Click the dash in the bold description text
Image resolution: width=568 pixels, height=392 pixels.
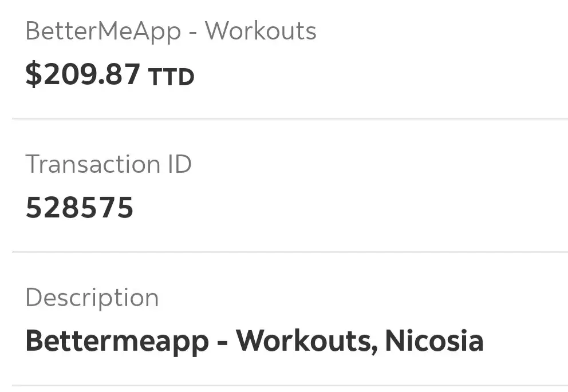pyautogui.click(x=222, y=342)
